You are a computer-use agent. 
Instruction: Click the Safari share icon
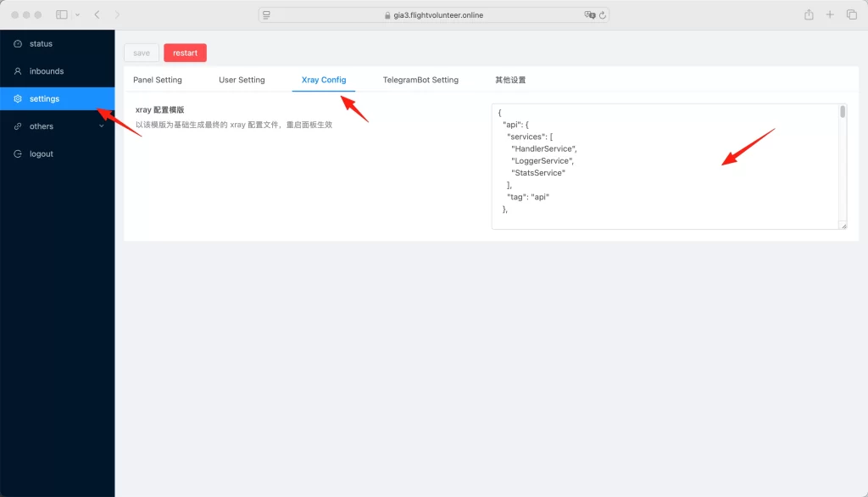pyautogui.click(x=809, y=14)
